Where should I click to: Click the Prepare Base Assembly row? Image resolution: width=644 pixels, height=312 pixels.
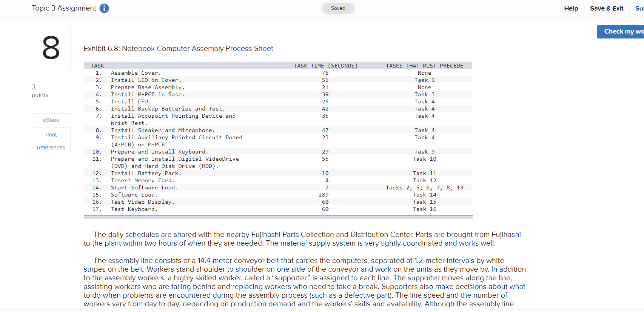278,87
